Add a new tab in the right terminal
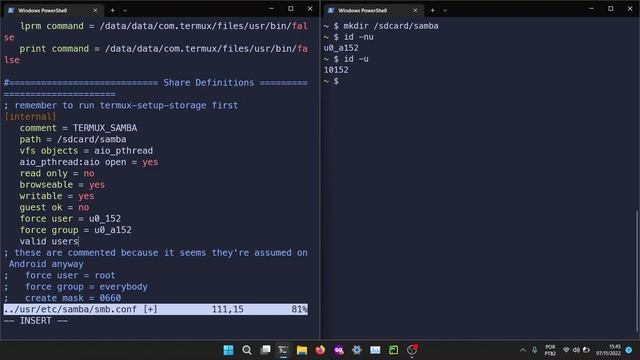 coord(432,10)
